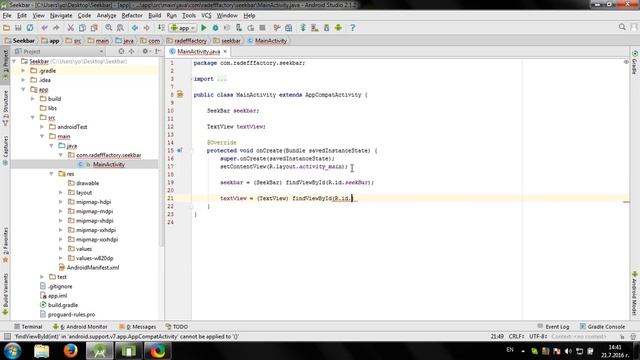
Task: Click the Stop square icon
Action: click(x=262, y=28)
